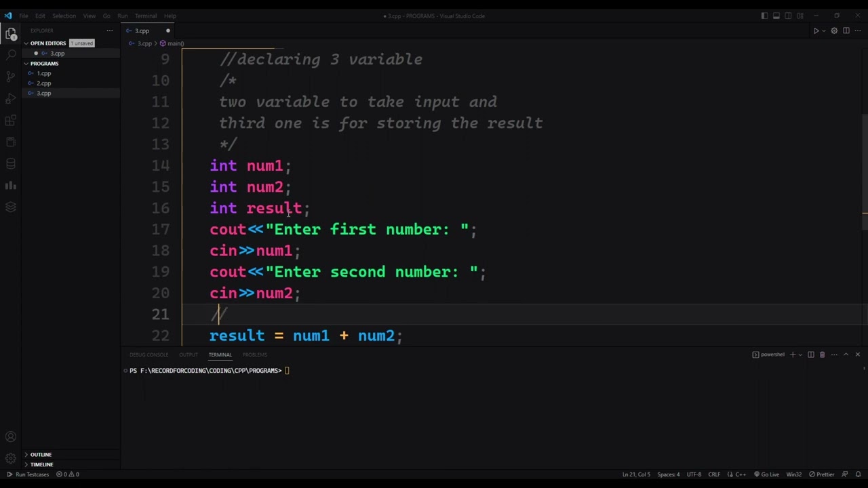Click Go Live in status bar
Image resolution: width=868 pixels, height=488 pixels.
coord(766,474)
